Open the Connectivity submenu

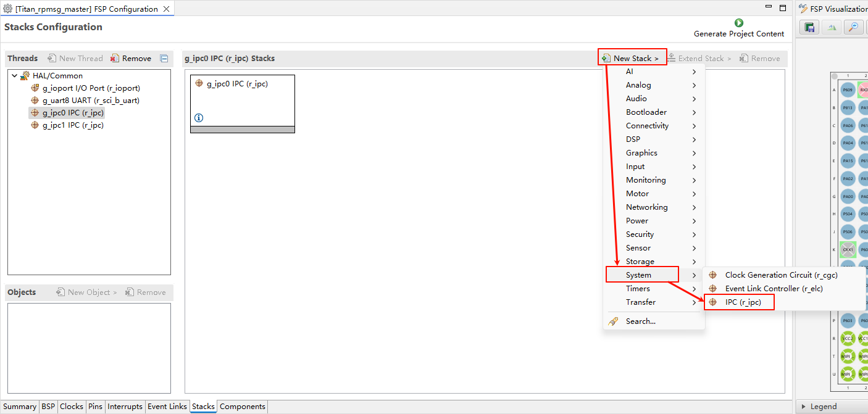(647, 126)
